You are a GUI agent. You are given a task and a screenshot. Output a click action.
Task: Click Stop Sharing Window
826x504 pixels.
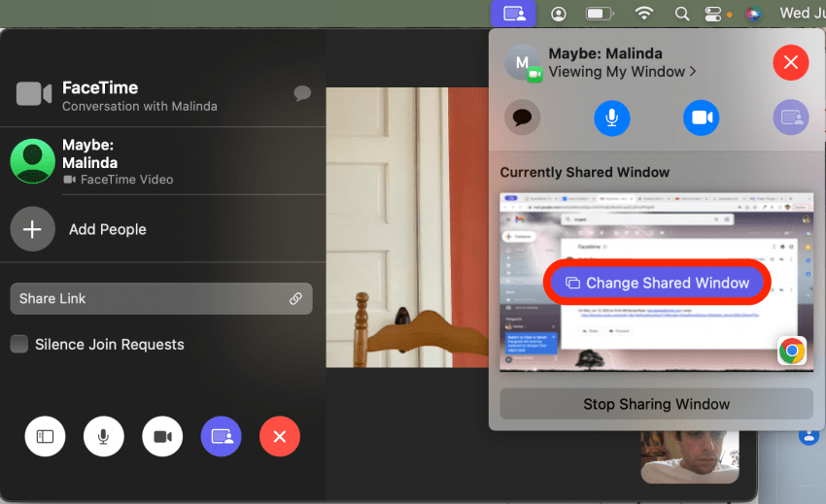(x=656, y=404)
